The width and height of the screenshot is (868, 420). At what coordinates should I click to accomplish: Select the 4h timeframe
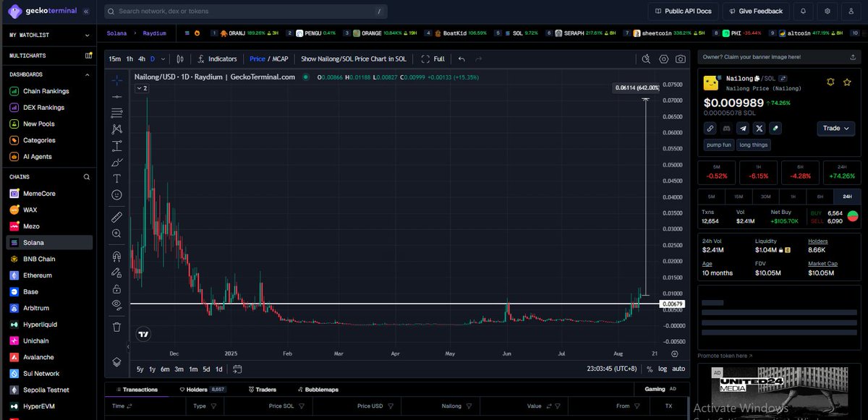pyautogui.click(x=142, y=59)
